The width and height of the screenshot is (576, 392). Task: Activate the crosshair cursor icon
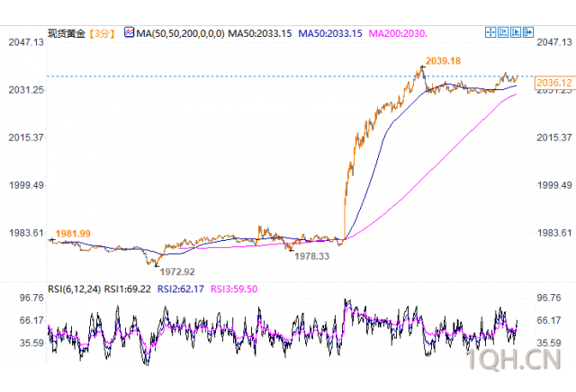[490, 32]
